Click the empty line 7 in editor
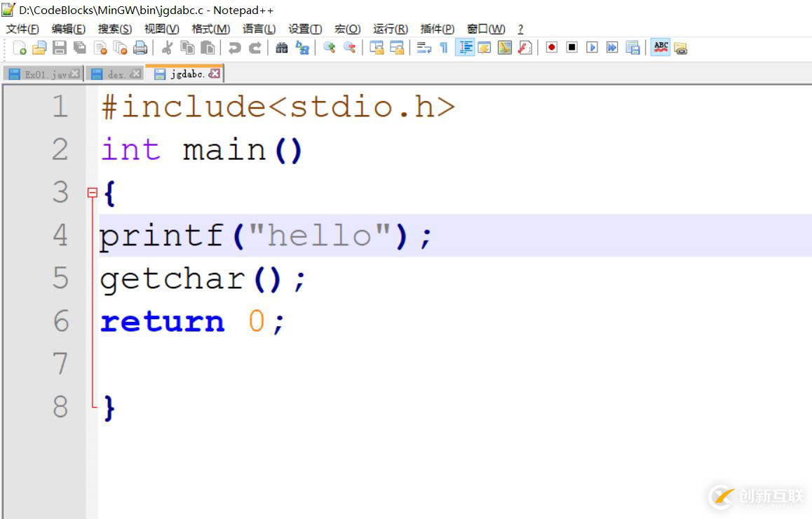Image resolution: width=812 pixels, height=519 pixels. (x=454, y=364)
